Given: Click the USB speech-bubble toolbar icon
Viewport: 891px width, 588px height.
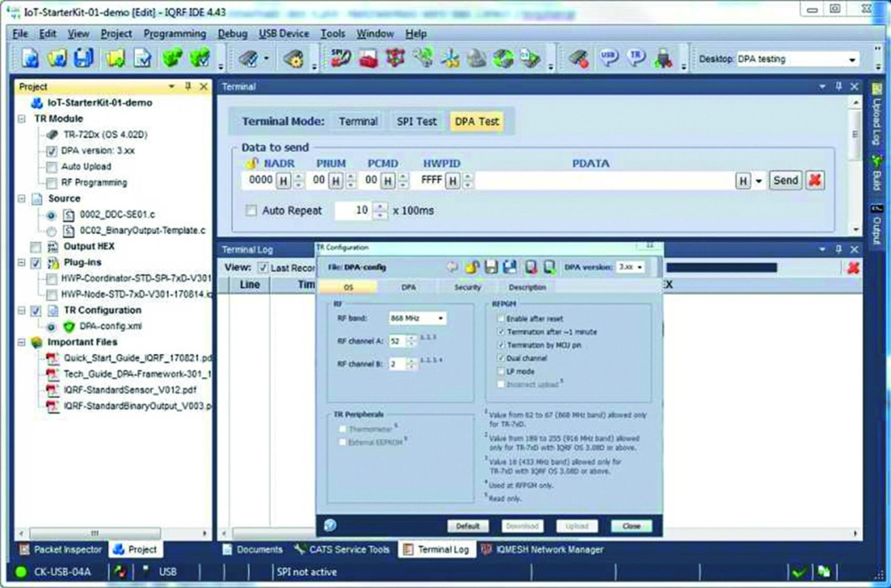Looking at the screenshot, I should [608, 59].
